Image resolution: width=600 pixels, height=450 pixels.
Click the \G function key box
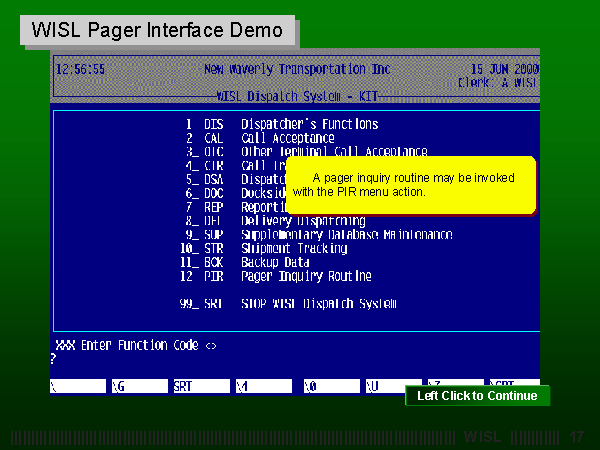(140, 386)
